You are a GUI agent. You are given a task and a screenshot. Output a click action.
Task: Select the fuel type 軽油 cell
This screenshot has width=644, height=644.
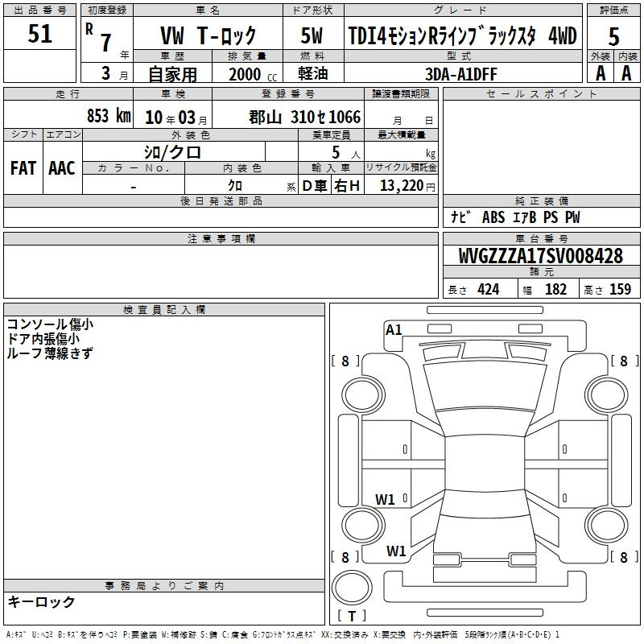pos(312,74)
